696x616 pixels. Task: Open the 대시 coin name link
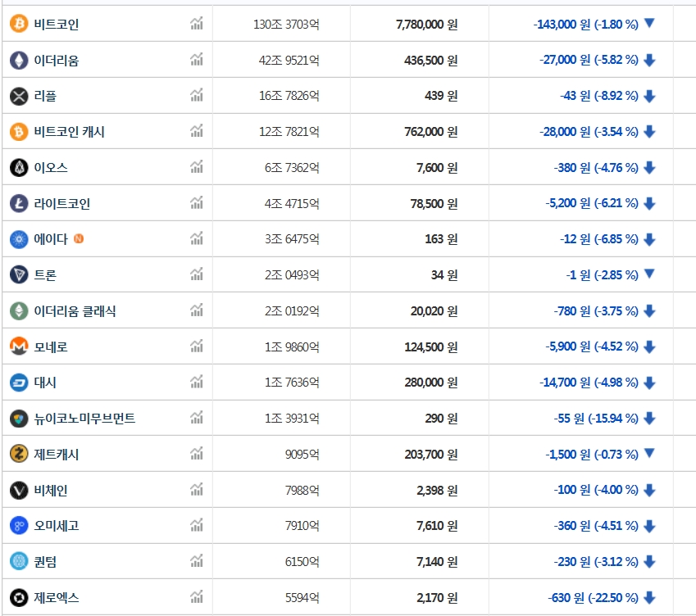(x=45, y=383)
